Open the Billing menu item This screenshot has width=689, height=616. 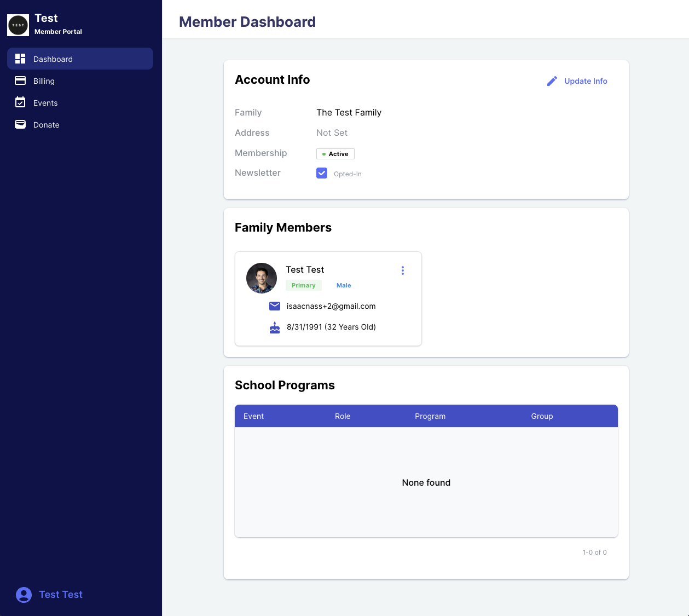click(44, 81)
